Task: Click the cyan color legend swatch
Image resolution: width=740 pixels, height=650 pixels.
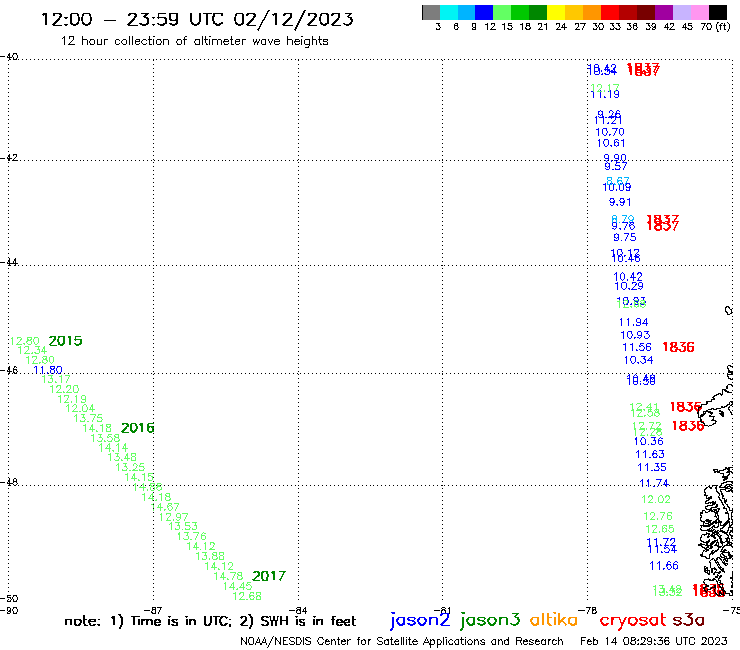Action: pos(449,12)
